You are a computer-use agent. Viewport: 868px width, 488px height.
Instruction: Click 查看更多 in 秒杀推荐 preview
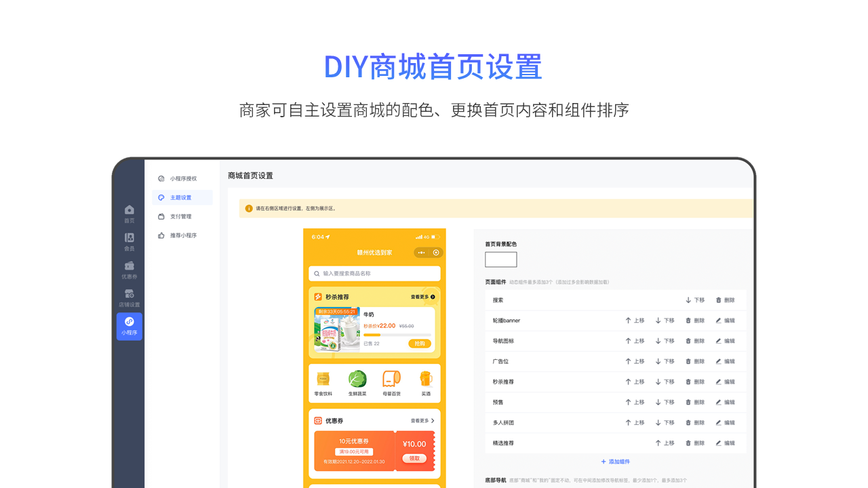(x=422, y=297)
